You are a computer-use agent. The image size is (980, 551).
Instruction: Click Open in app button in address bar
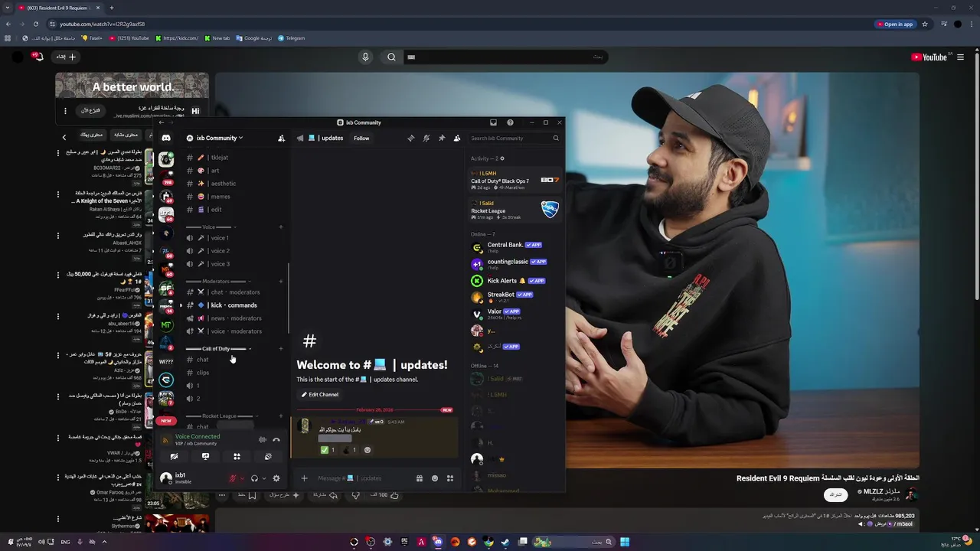895,24
